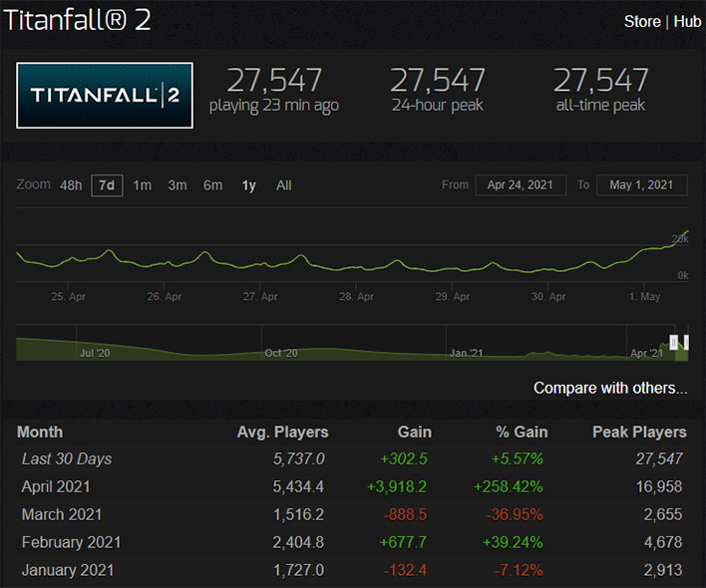Click the 4,678 peak players value
The image size is (706, 588).
663,542
